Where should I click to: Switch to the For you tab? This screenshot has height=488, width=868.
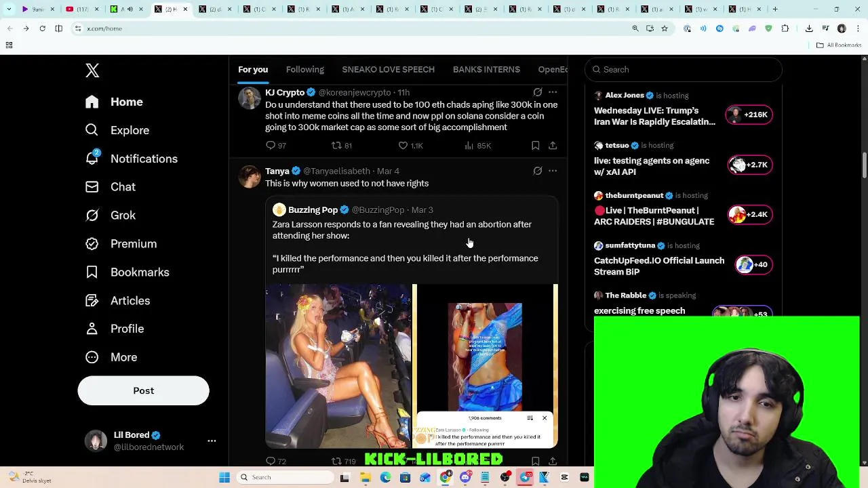pyautogui.click(x=253, y=69)
